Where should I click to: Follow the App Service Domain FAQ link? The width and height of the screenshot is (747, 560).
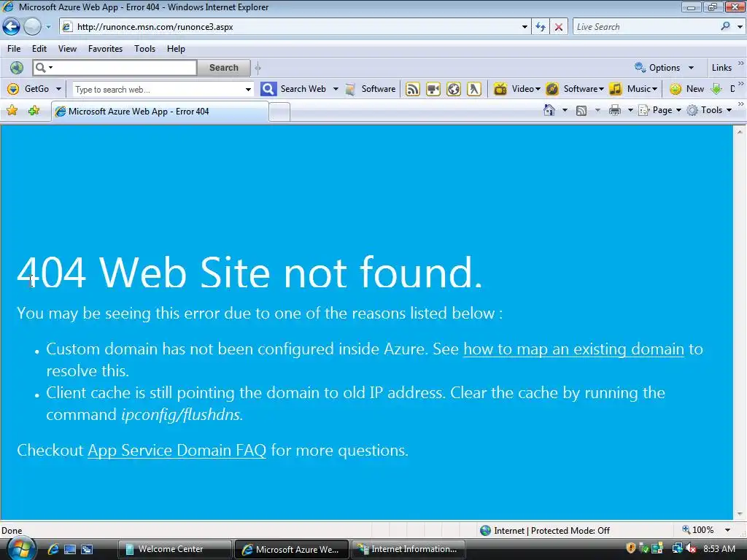pyautogui.click(x=177, y=451)
